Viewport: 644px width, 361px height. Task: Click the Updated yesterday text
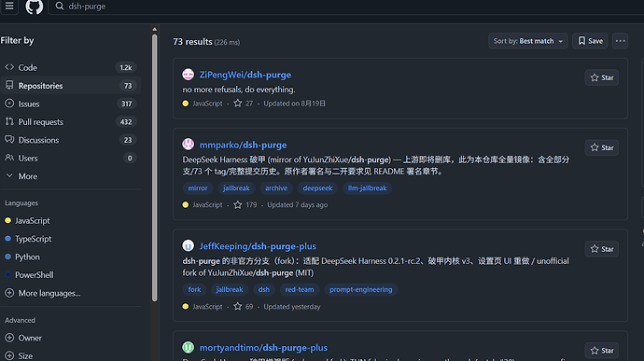[x=291, y=307]
